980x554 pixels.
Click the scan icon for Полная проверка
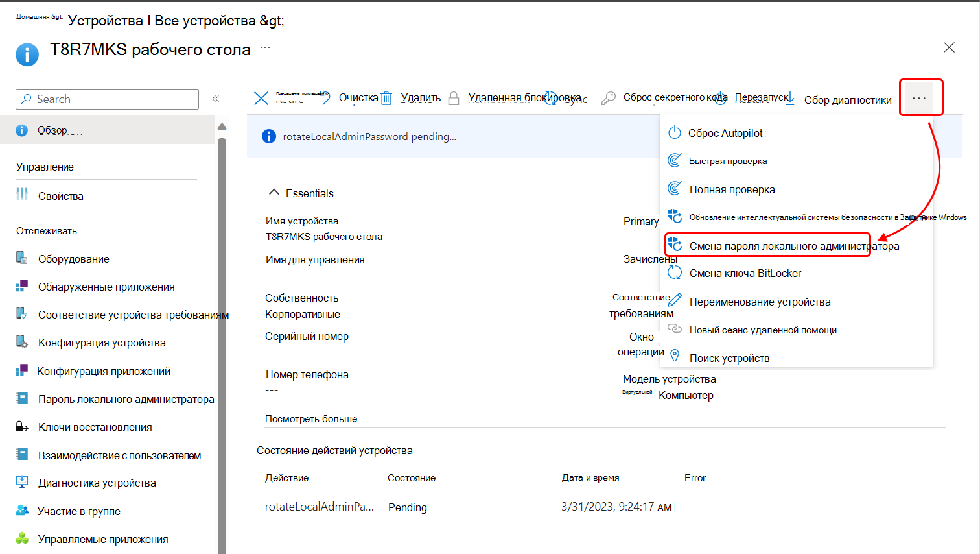pos(675,188)
